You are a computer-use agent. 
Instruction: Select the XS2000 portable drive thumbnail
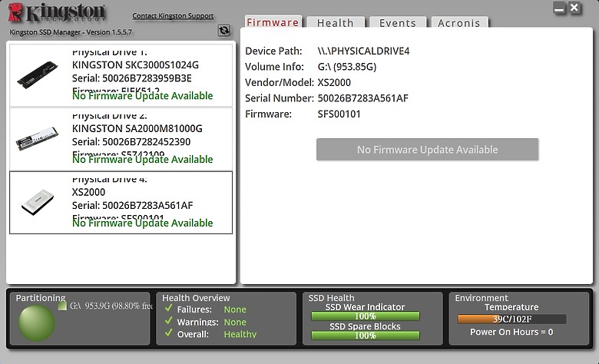point(37,202)
